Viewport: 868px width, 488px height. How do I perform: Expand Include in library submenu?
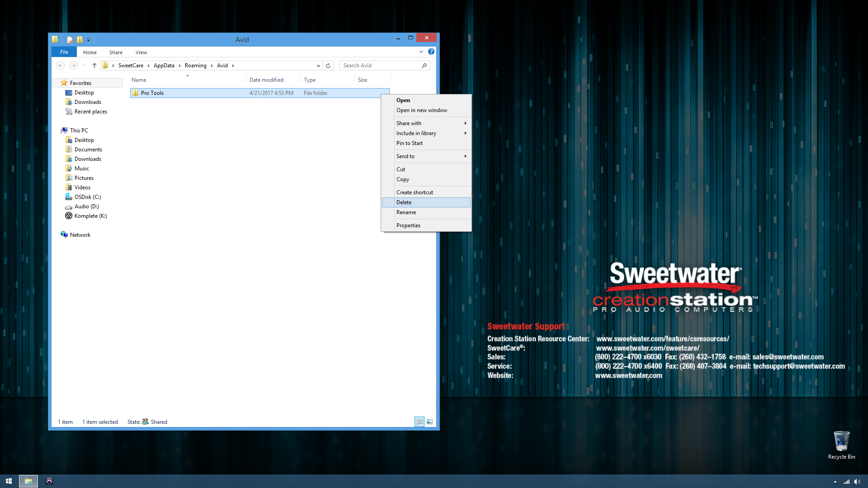pos(465,133)
